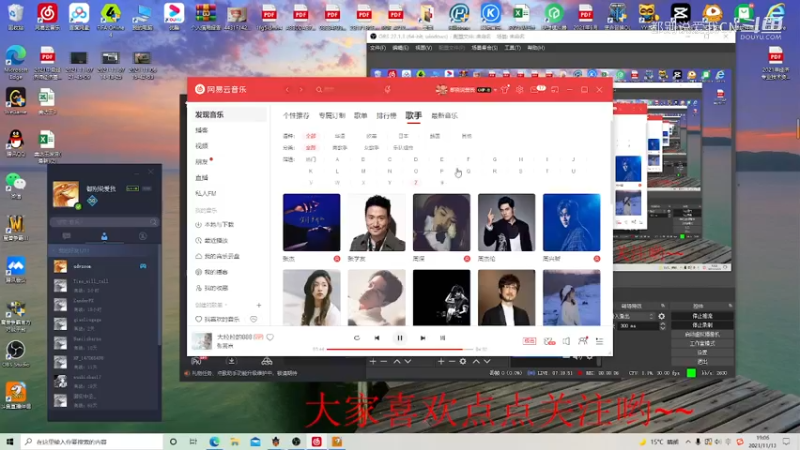Image resolution: width=800 pixels, height=450 pixels.
Task: Open the audio quality selector in player bar
Action: pos(529,341)
